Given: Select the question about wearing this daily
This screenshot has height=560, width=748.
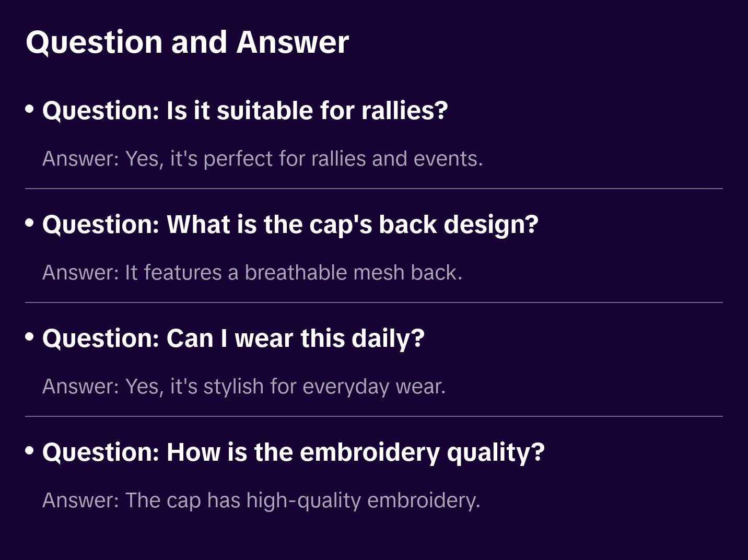Looking at the screenshot, I should (233, 339).
